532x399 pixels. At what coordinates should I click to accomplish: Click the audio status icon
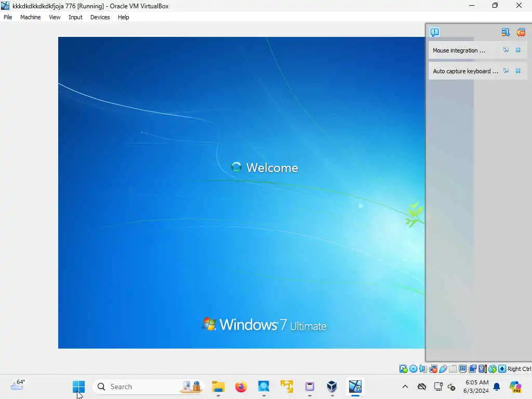(423, 369)
